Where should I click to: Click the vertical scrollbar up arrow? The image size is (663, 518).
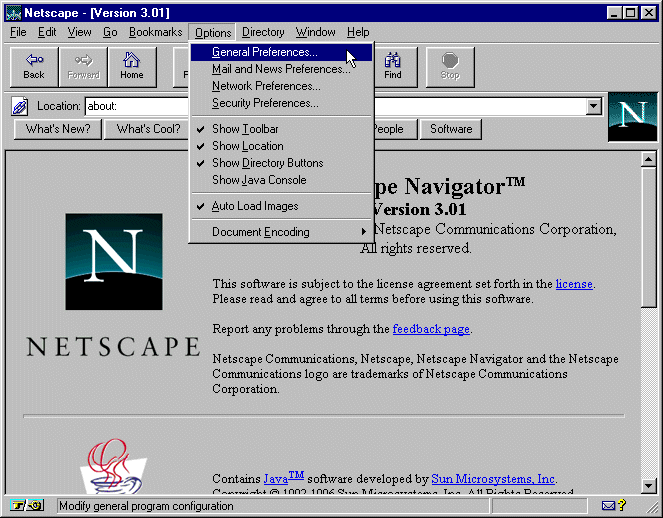click(x=648, y=159)
